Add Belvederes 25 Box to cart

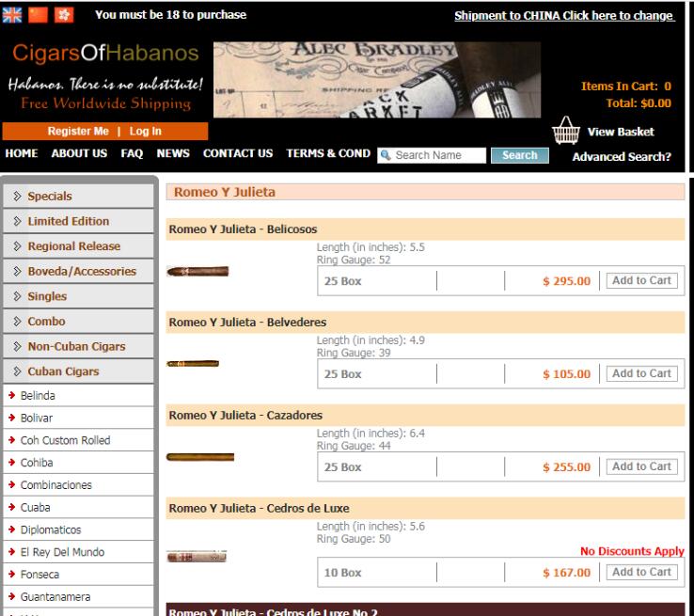click(641, 373)
